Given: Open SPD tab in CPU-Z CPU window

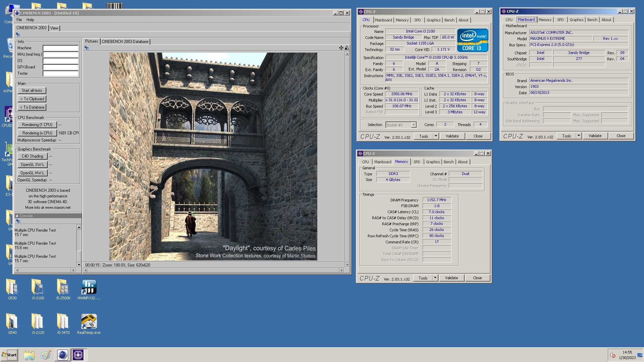Looking at the screenshot, I should coord(417,20).
